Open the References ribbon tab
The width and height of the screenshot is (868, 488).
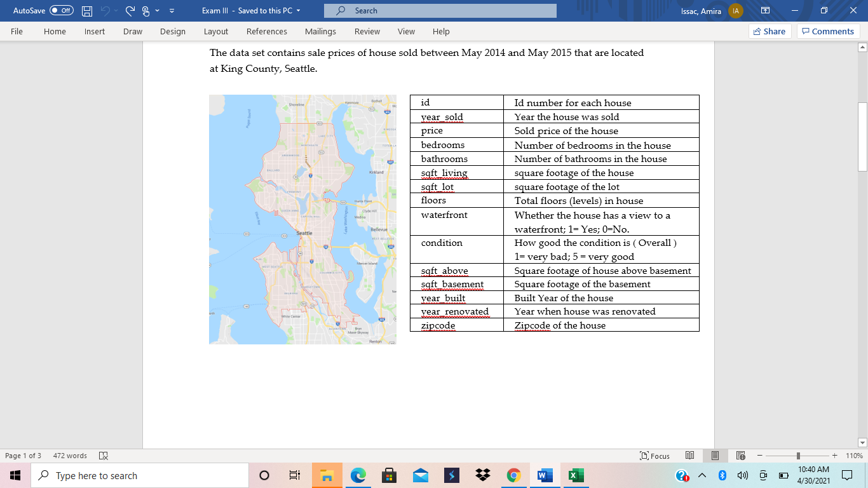pyautogui.click(x=267, y=31)
